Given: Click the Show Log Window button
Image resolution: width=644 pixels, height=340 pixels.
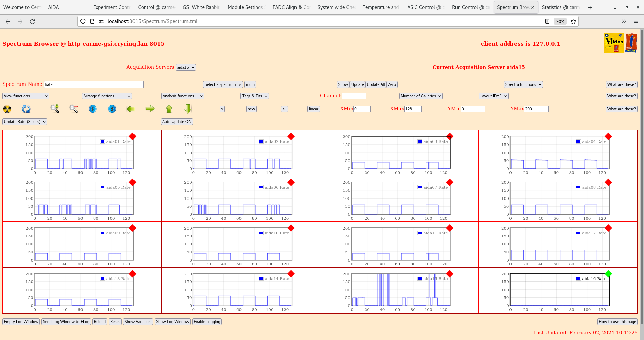Looking at the screenshot, I should tap(172, 322).
